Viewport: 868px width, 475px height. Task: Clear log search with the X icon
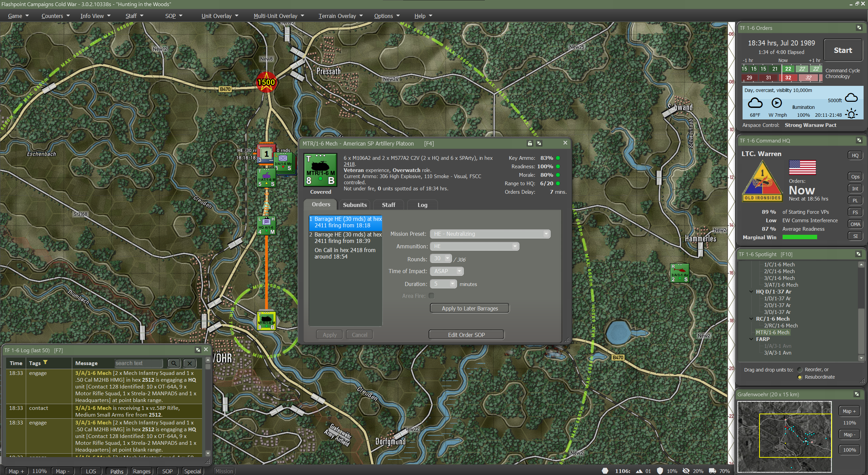click(190, 363)
